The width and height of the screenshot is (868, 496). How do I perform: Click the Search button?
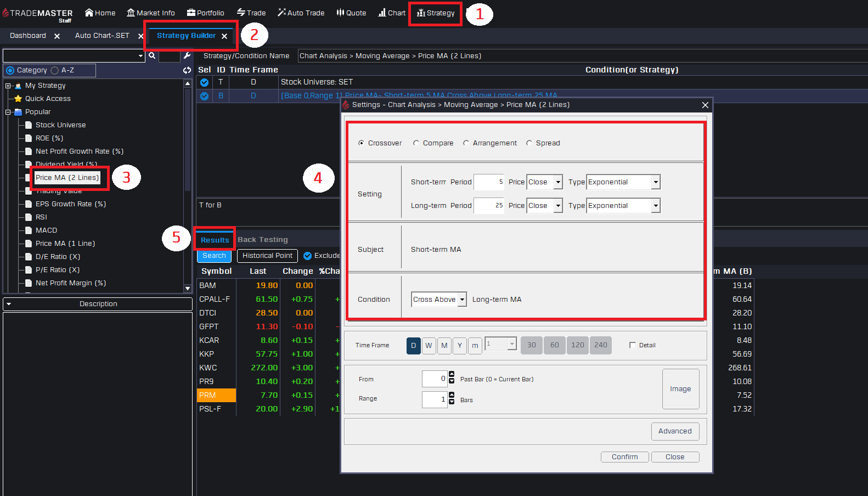pos(214,256)
